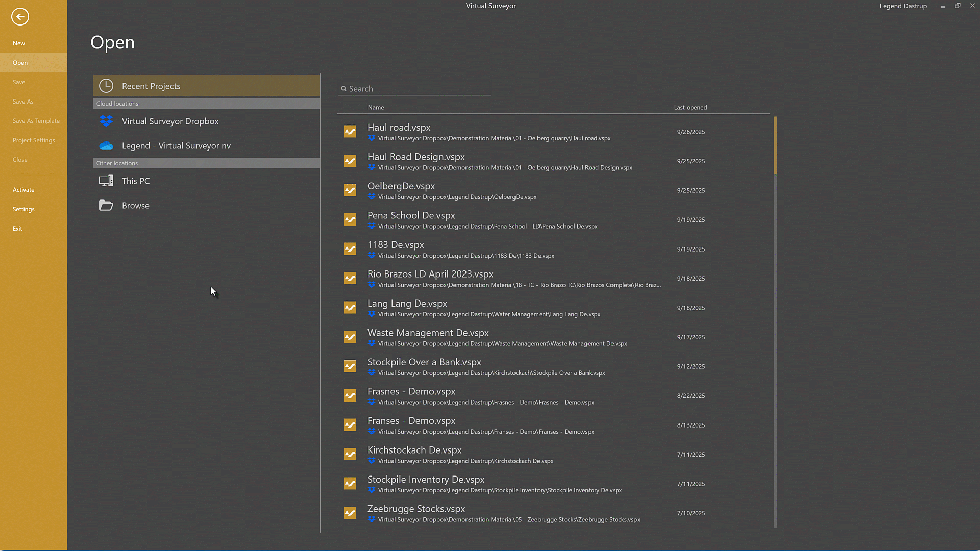Click the magnifier icon in search box
This screenshot has height=551, width=980.
click(344, 89)
